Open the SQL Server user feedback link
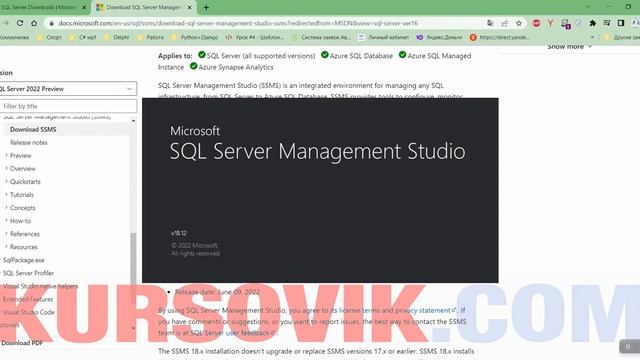 [233, 333]
